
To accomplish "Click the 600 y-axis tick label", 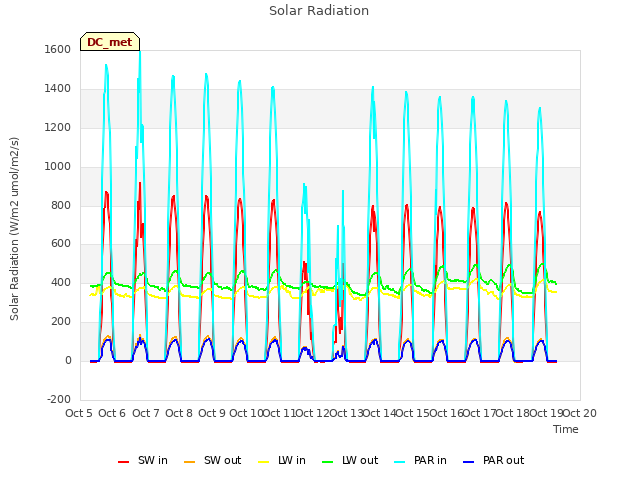I will point(61,244).
